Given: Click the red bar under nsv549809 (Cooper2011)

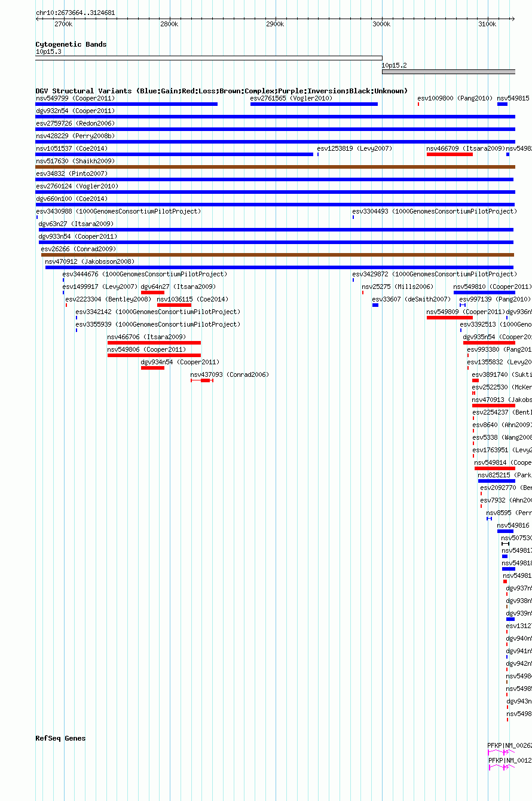Looking at the screenshot, I should [x=450, y=318].
